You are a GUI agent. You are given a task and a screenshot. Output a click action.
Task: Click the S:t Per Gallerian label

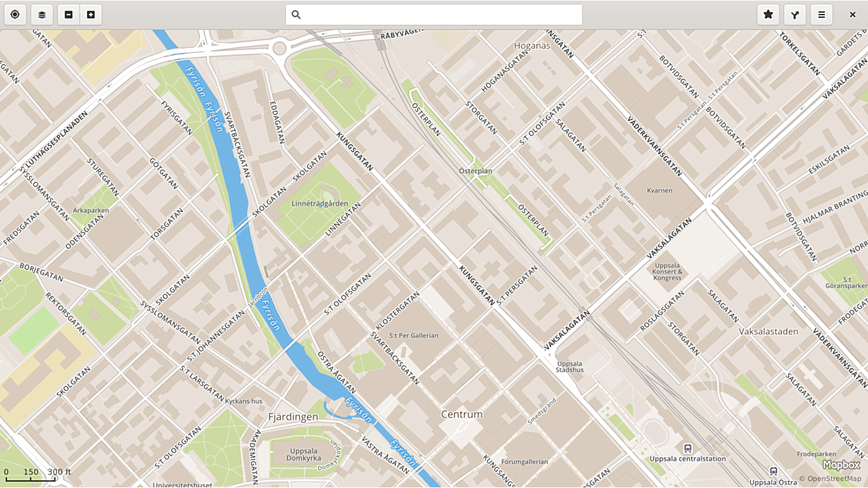(414, 335)
